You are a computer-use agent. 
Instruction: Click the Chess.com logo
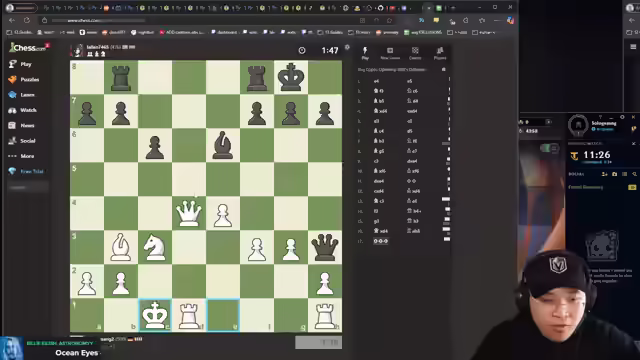coord(28,48)
